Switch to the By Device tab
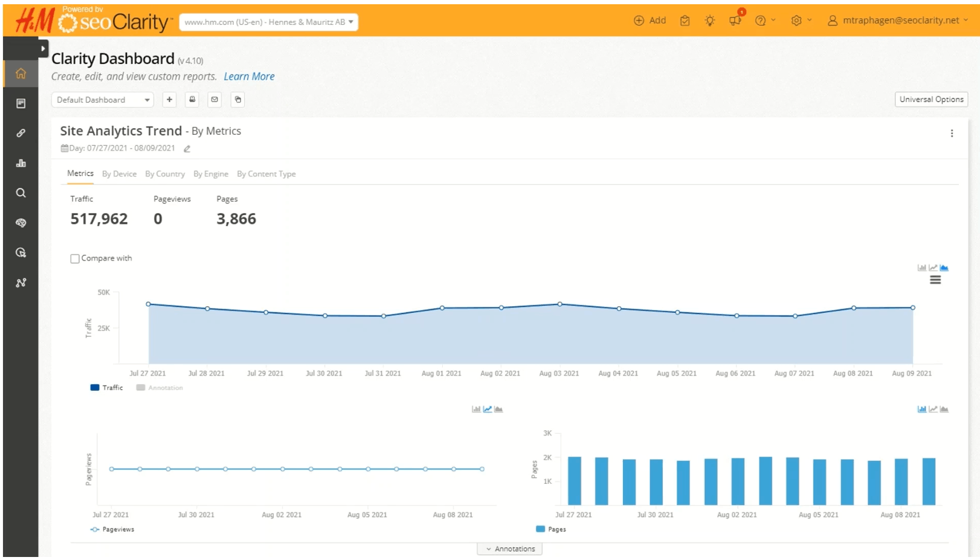Screen dimensions: 980x560 click(119, 173)
